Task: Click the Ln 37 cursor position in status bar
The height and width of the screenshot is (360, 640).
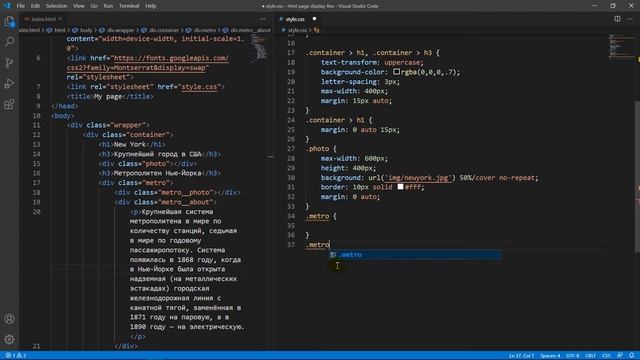Action: coord(521,356)
